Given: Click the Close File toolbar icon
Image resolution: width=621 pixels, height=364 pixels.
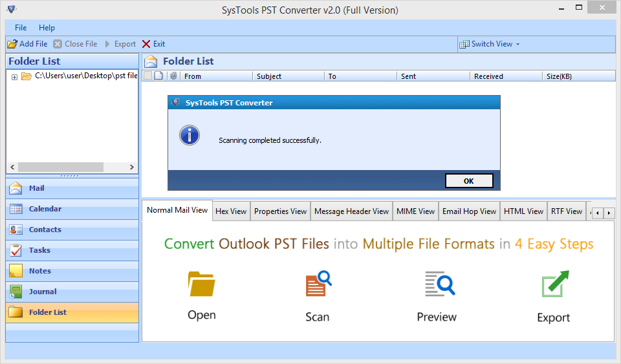Looking at the screenshot, I should (58, 44).
